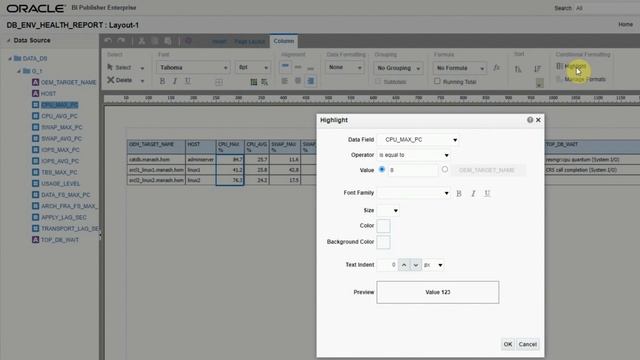Enable Running Total checkbox
The width and height of the screenshot is (640, 360).
(x=437, y=81)
